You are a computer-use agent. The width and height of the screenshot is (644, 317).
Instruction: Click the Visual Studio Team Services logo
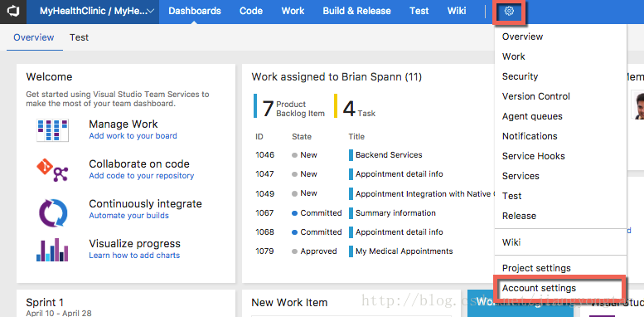tap(13, 12)
